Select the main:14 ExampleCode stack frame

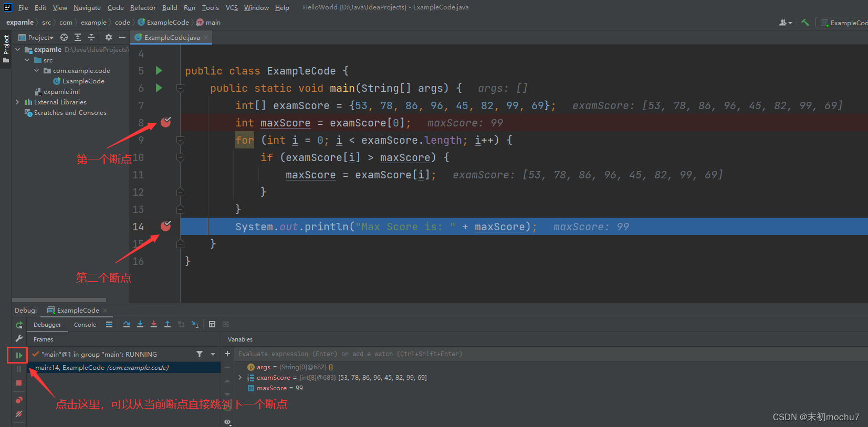click(124, 368)
